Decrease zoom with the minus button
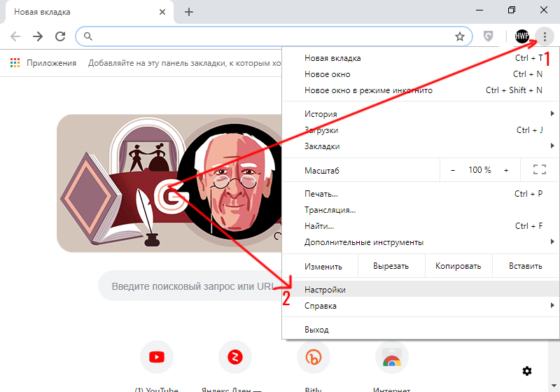The height and width of the screenshot is (392, 560). click(453, 170)
